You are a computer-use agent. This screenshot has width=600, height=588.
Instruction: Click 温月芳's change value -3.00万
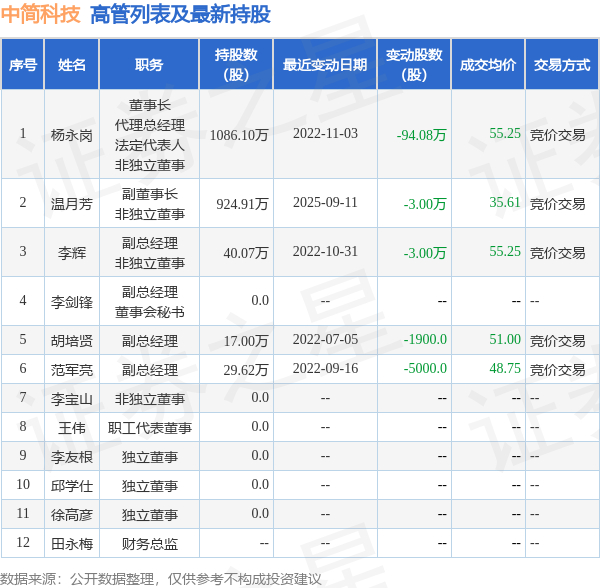tap(425, 204)
